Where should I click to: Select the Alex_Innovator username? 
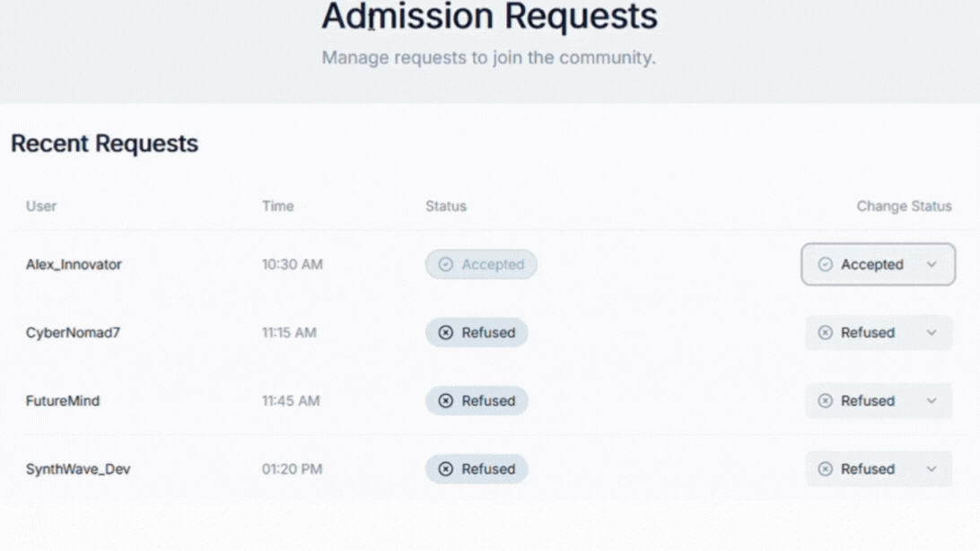pyautogui.click(x=74, y=264)
